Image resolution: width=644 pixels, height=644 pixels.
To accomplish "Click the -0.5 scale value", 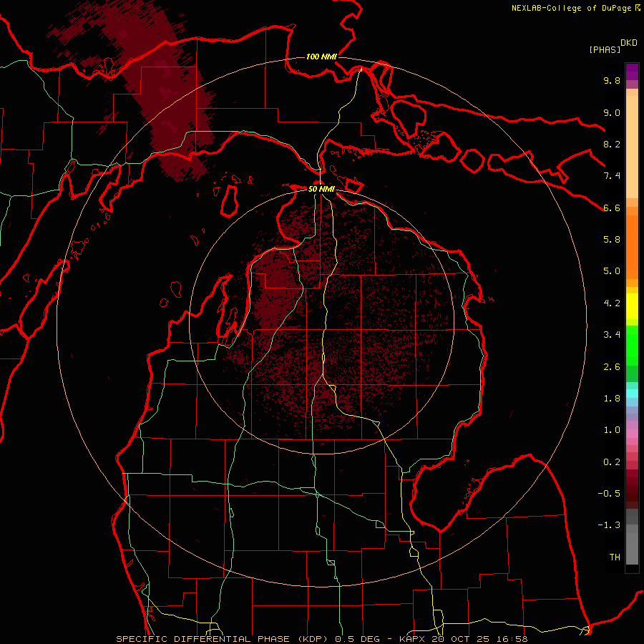I will pyautogui.click(x=609, y=494).
